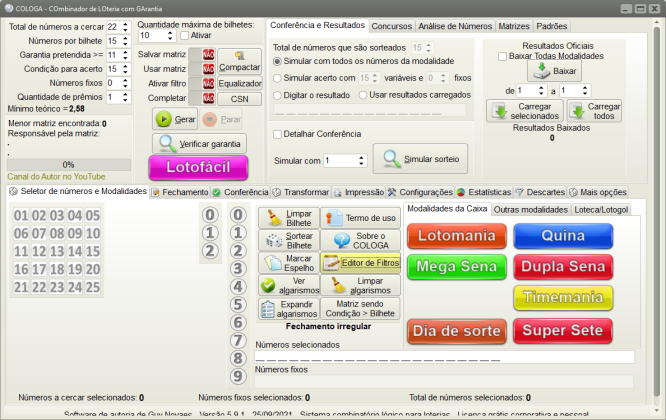The image size is (666, 420).
Task: Click Marcar Espelho button
Action: [288, 263]
